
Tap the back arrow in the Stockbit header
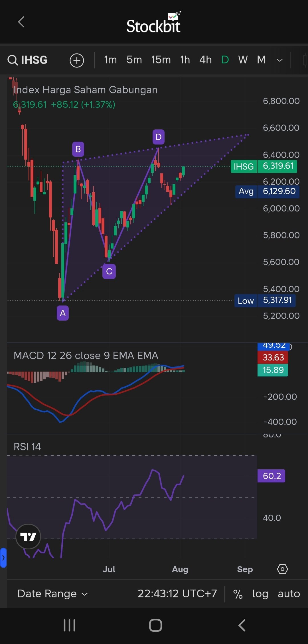coord(21,22)
